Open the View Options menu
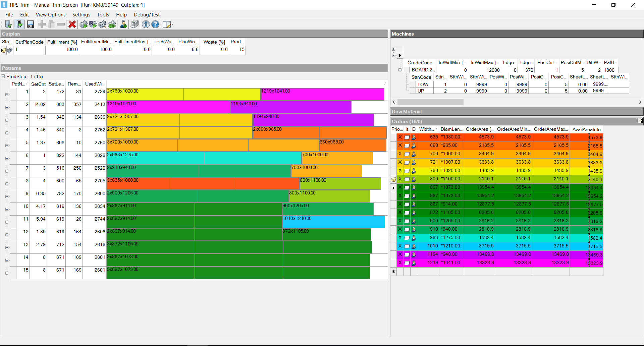The height and width of the screenshot is (346, 644). click(50, 15)
